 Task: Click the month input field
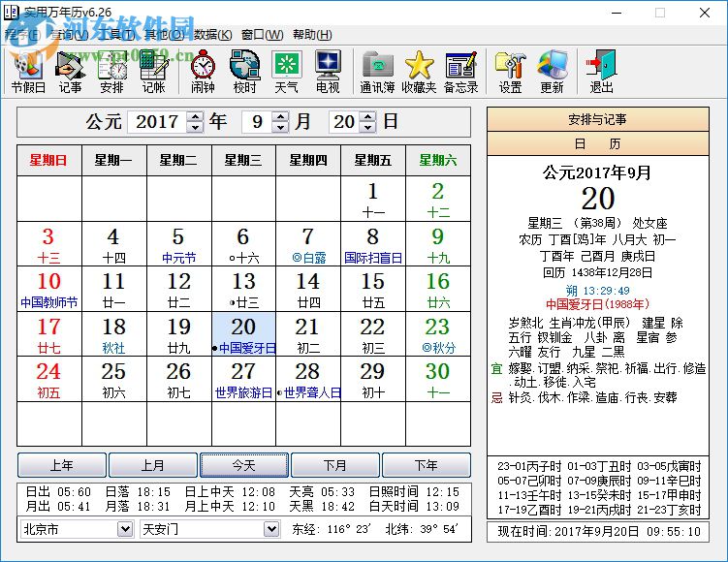point(257,122)
